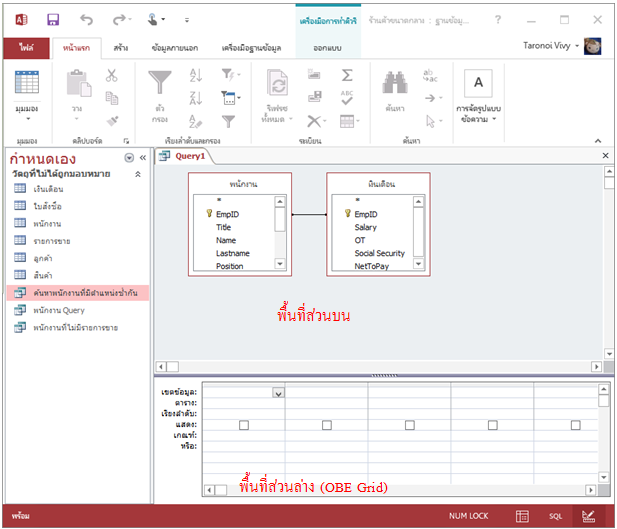Click scroll-down arrow of upper design pane
The image size is (617, 529).
coord(609,354)
